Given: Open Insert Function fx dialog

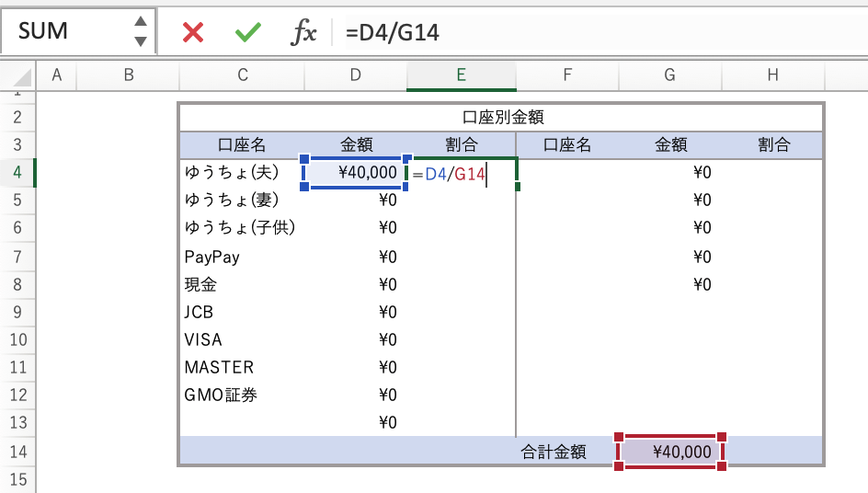Looking at the screenshot, I should 303,32.
